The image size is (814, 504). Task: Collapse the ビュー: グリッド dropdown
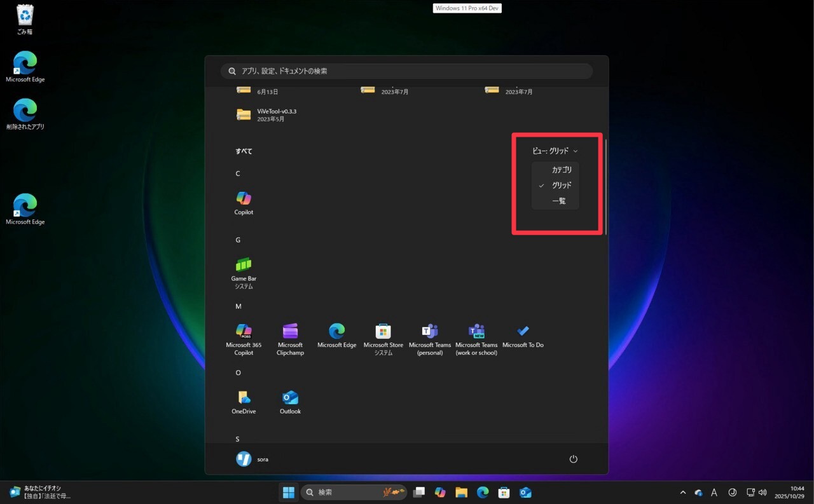pos(555,151)
